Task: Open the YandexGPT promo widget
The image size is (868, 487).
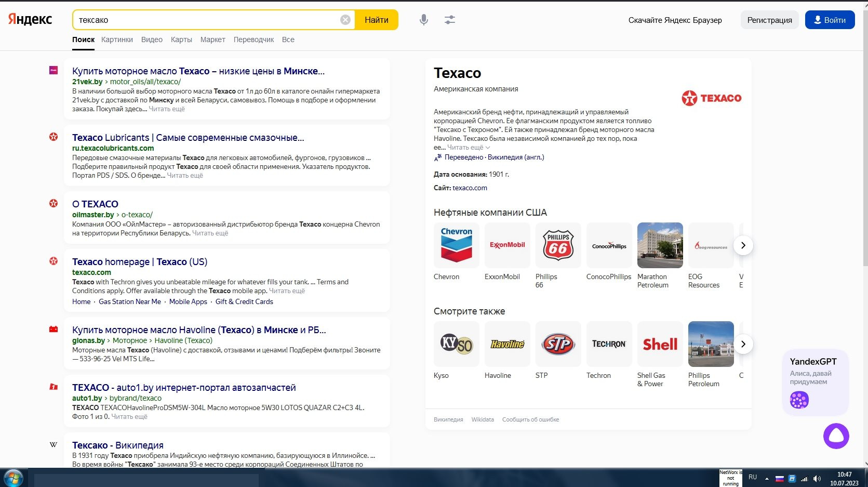Action: [816, 382]
